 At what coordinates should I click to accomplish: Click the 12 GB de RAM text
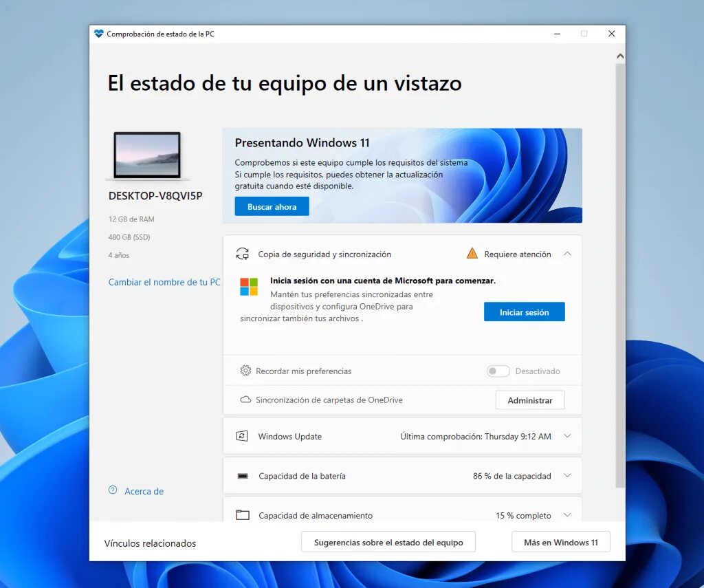(131, 219)
